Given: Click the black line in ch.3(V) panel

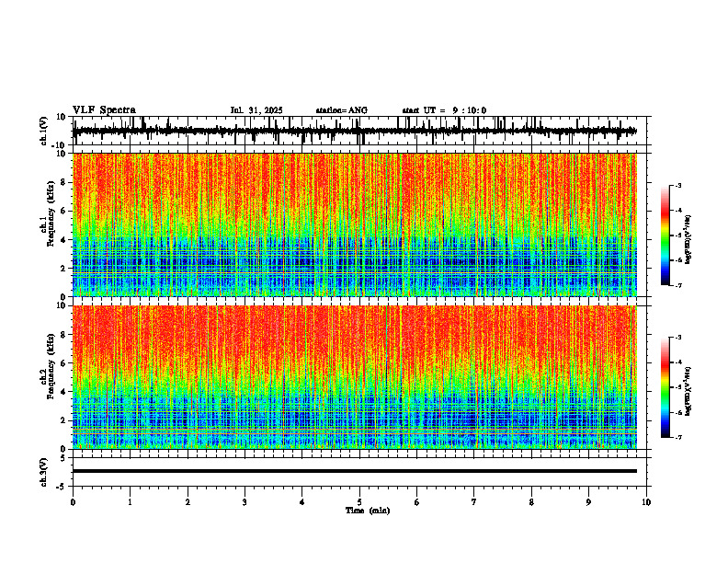Looking at the screenshot, I should point(354,471).
